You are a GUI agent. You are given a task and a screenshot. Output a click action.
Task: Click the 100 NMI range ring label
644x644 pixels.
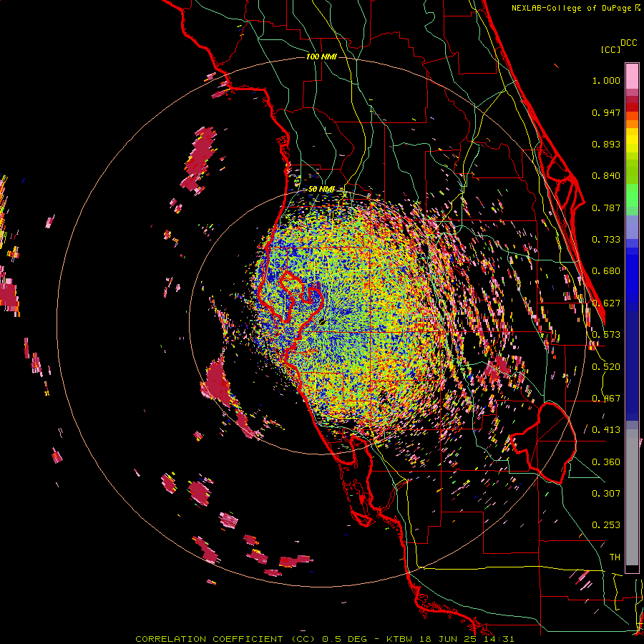321,57
